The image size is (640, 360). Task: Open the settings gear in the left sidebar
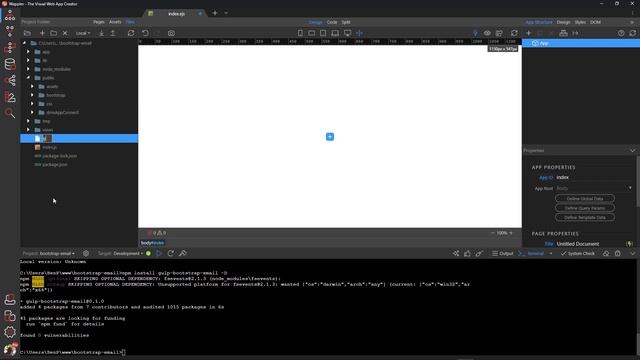[x=10, y=332]
